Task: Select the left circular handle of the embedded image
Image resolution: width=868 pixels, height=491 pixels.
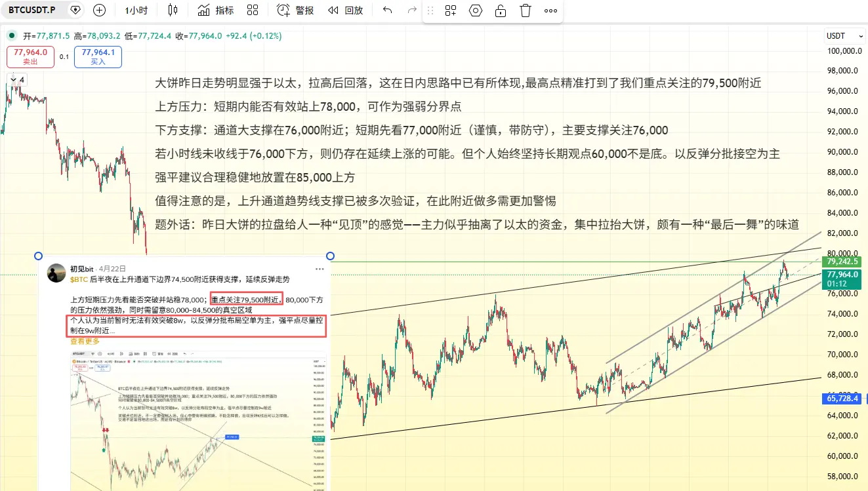Action: pos(38,256)
